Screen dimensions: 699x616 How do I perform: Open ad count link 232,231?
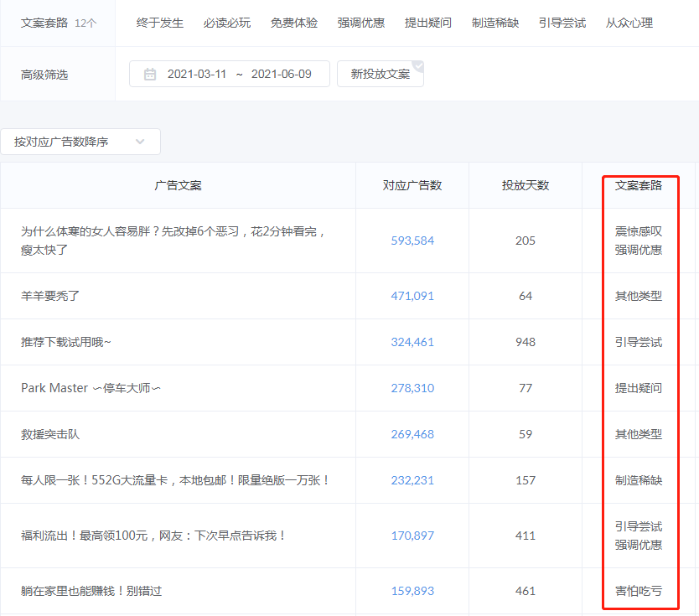[x=412, y=480]
